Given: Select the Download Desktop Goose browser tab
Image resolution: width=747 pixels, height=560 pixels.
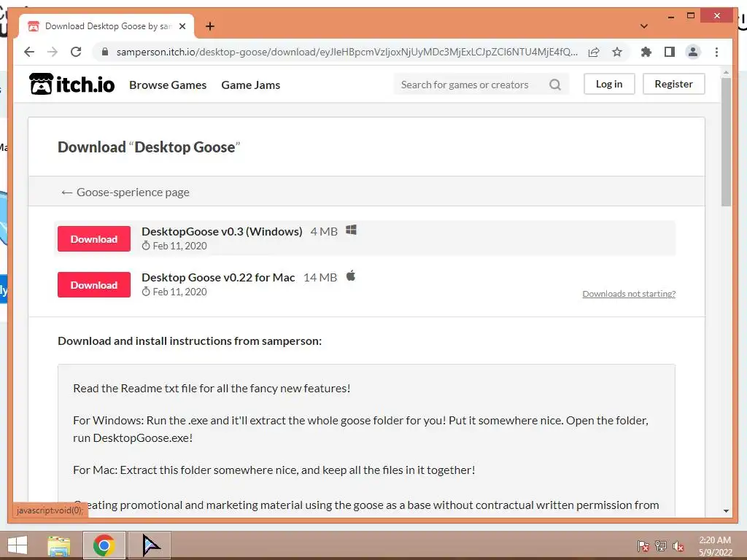Looking at the screenshot, I should 107,26.
